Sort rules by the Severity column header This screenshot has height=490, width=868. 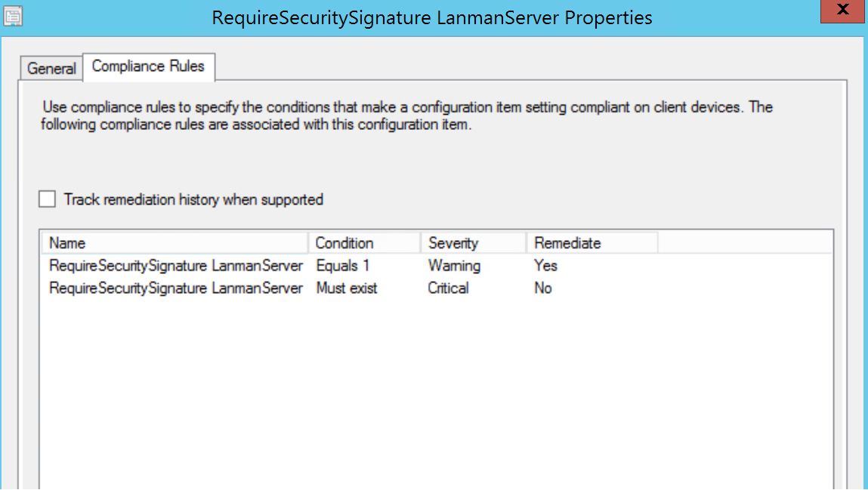point(453,243)
